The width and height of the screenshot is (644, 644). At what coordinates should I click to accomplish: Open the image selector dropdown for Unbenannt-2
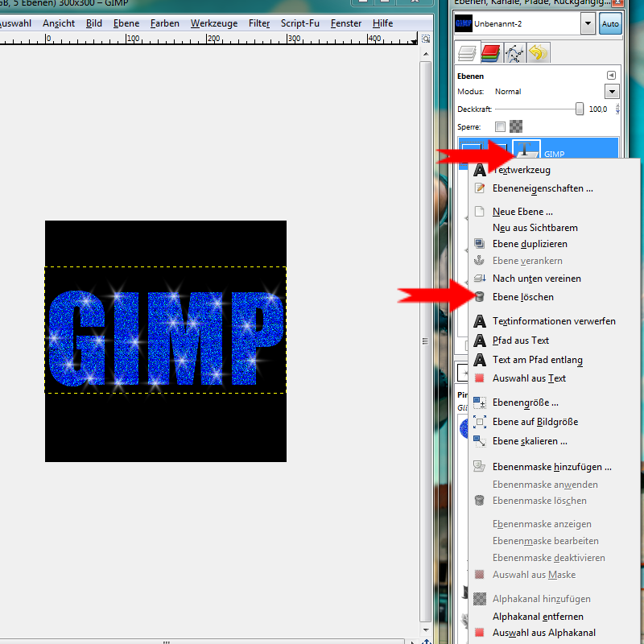[x=588, y=24]
